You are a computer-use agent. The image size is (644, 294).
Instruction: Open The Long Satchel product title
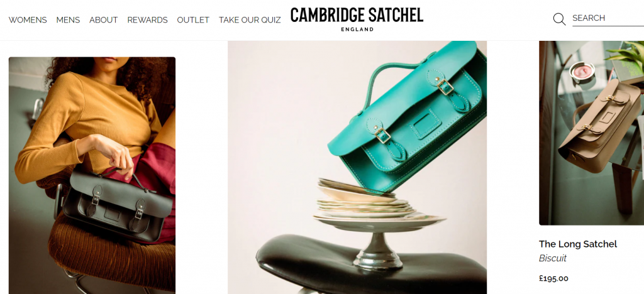(x=578, y=244)
